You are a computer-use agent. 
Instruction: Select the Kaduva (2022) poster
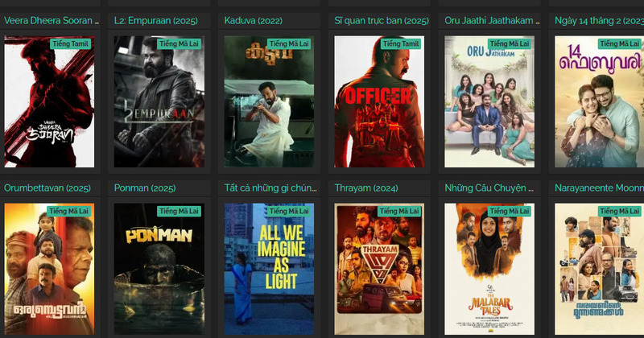tap(270, 101)
